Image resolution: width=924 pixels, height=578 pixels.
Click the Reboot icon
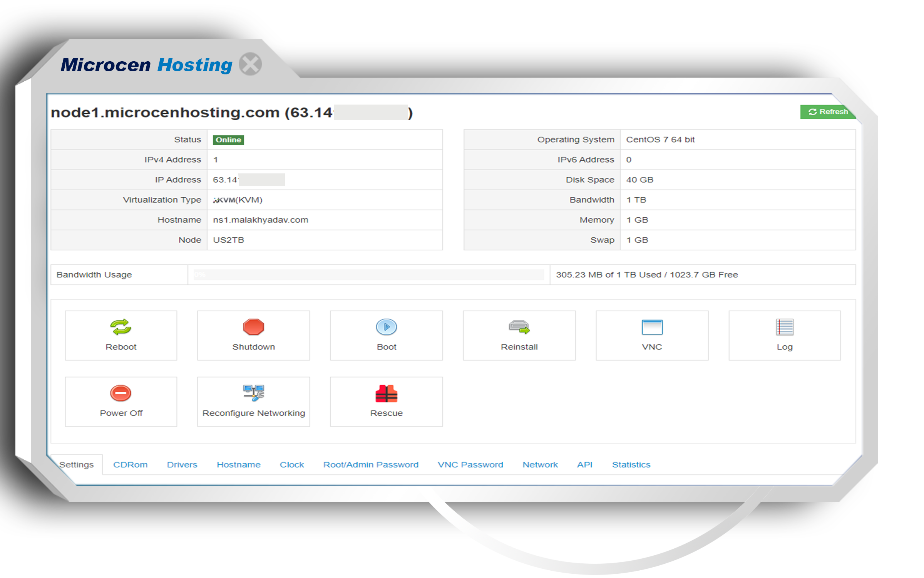[121, 327]
